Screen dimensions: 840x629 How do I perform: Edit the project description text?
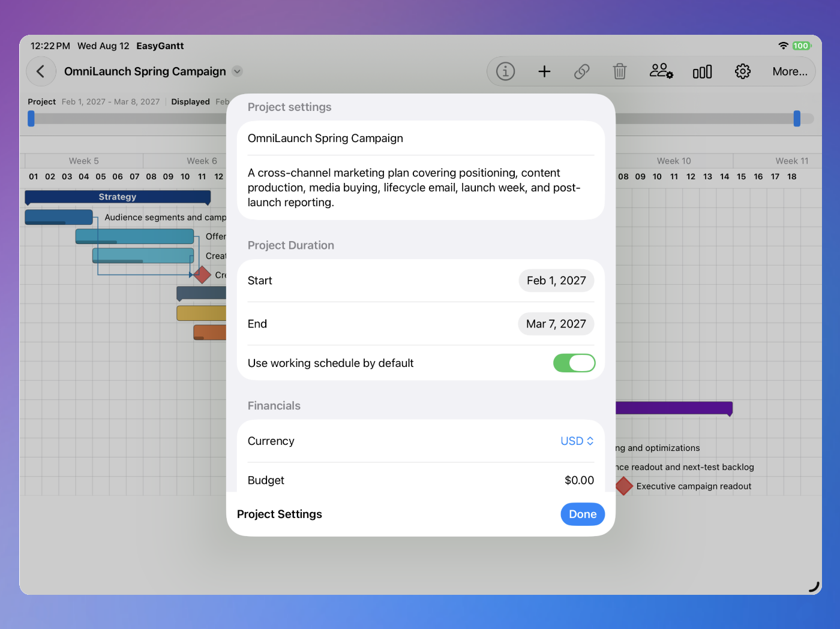[421, 188]
